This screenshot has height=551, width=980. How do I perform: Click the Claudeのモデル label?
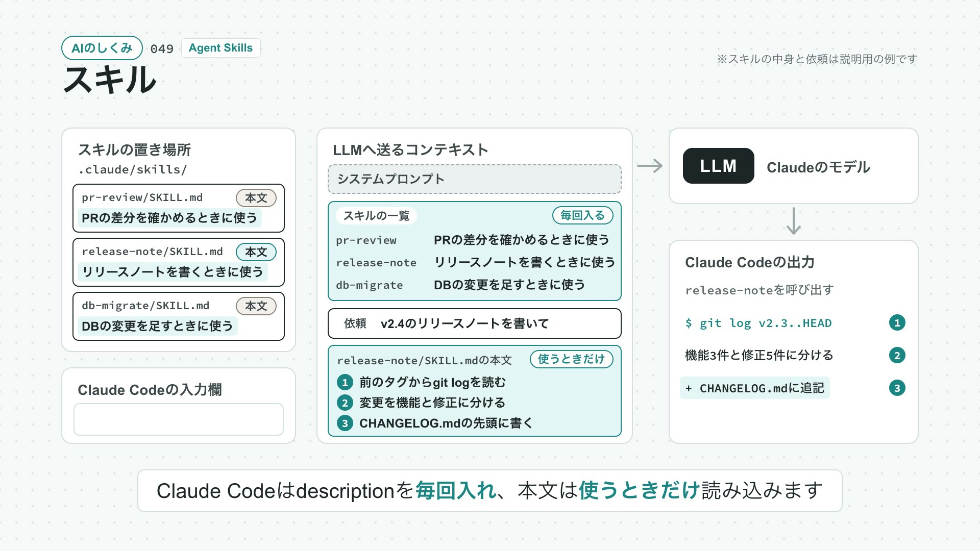point(818,167)
